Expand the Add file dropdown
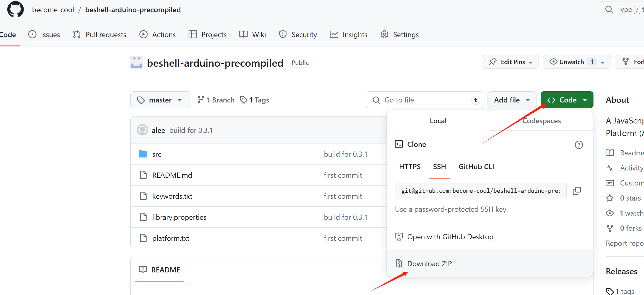This screenshot has width=644, height=295. 512,100
